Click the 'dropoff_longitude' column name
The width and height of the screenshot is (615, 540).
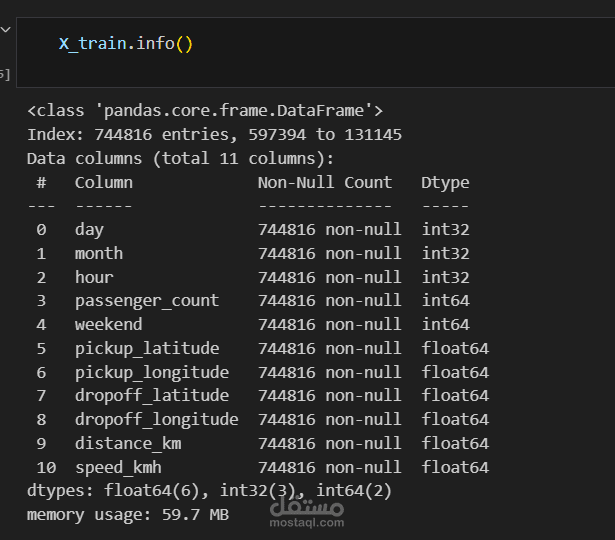point(156,419)
